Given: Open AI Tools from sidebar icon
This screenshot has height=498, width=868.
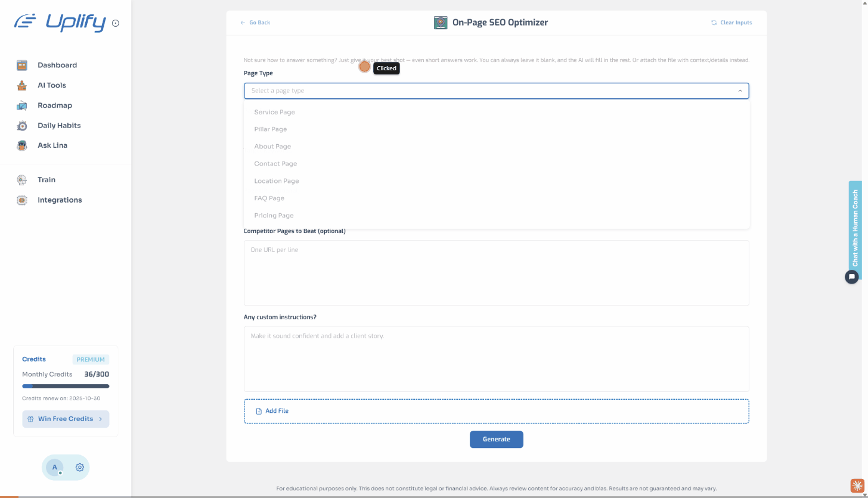Looking at the screenshot, I should [x=22, y=85].
